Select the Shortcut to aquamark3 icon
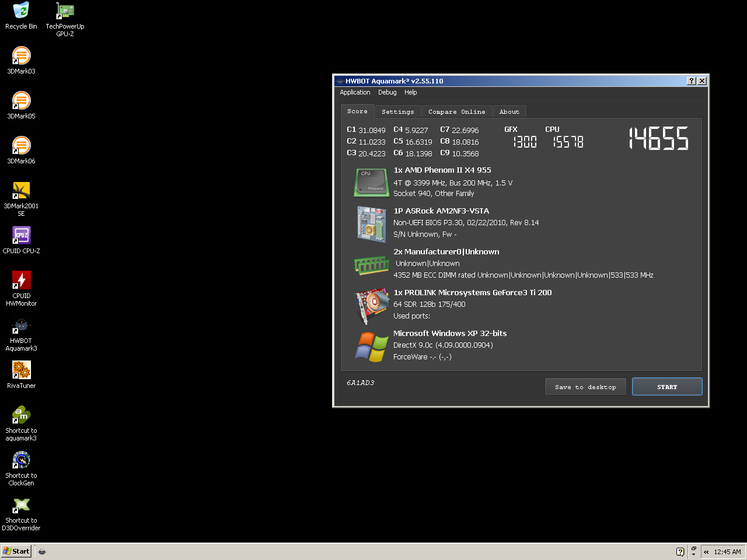 click(21, 423)
